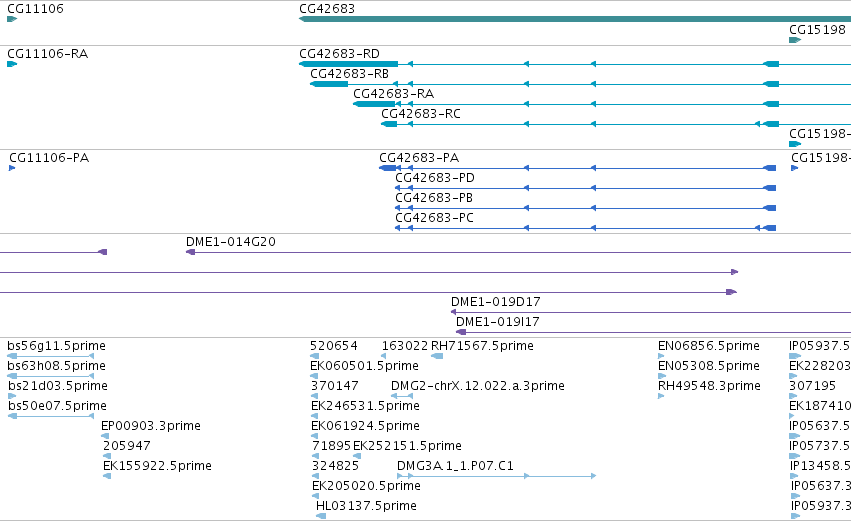This screenshot has height=521, width=851.
Task: Select the bs56g11.5prime EST feature
Action: 51,356
